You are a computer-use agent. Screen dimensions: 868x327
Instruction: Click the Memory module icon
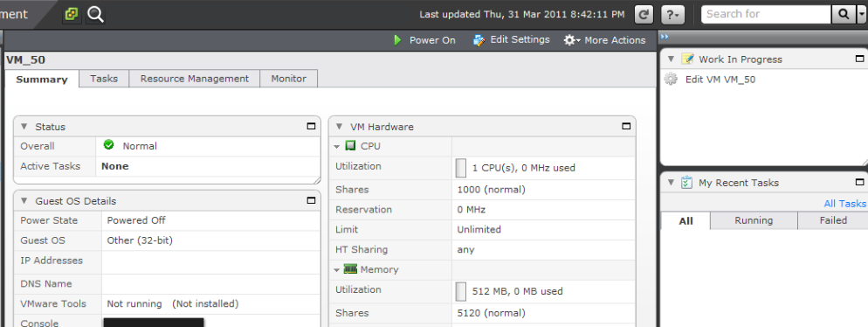(350, 268)
